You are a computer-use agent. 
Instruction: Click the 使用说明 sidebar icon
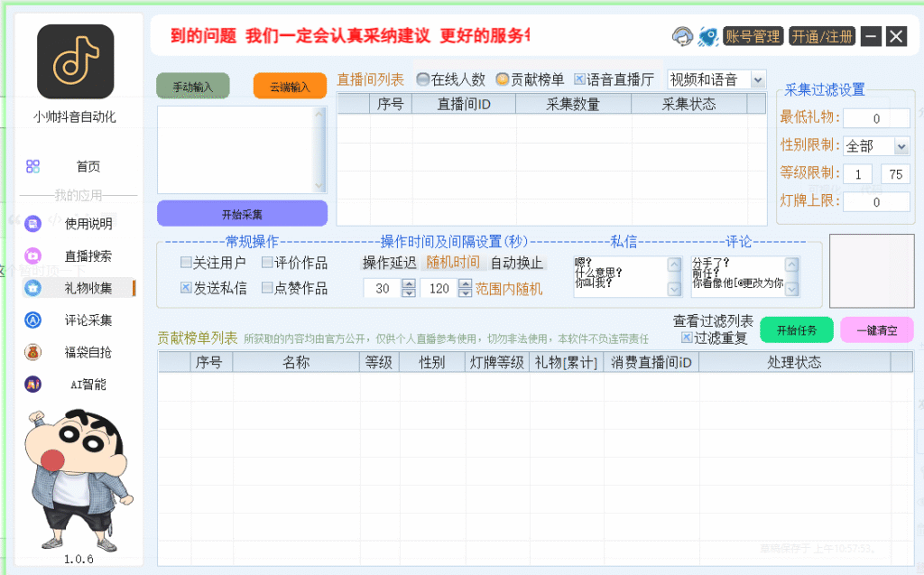click(x=33, y=224)
